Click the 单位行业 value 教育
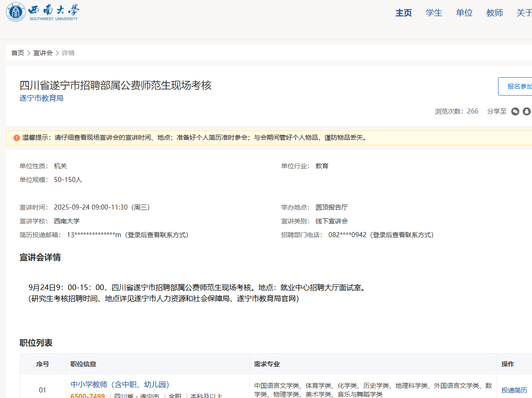This screenshot has width=532, height=398. (x=322, y=166)
